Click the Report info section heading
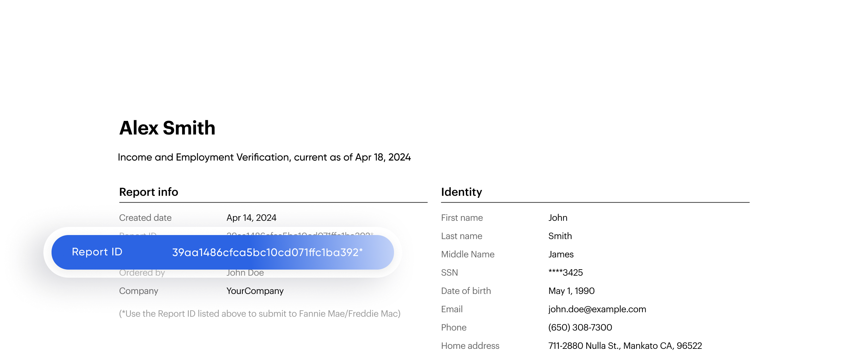The width and height of the screenshot is (868, 359). coord(149,192)
